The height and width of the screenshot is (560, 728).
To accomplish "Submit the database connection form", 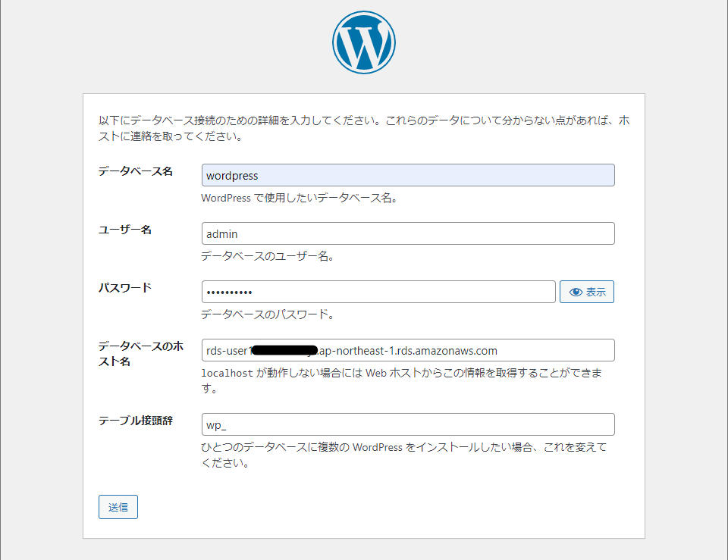I will [x=118, y=506].
